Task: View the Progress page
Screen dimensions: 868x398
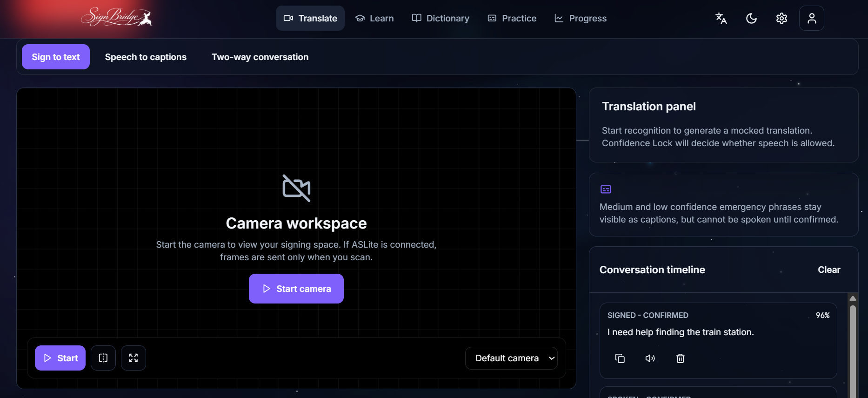Action: click(x=581, y=18)
